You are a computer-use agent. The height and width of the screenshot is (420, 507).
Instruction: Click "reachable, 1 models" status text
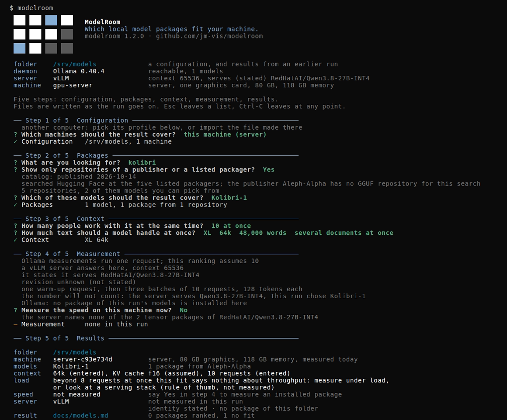tap(186, 72)
